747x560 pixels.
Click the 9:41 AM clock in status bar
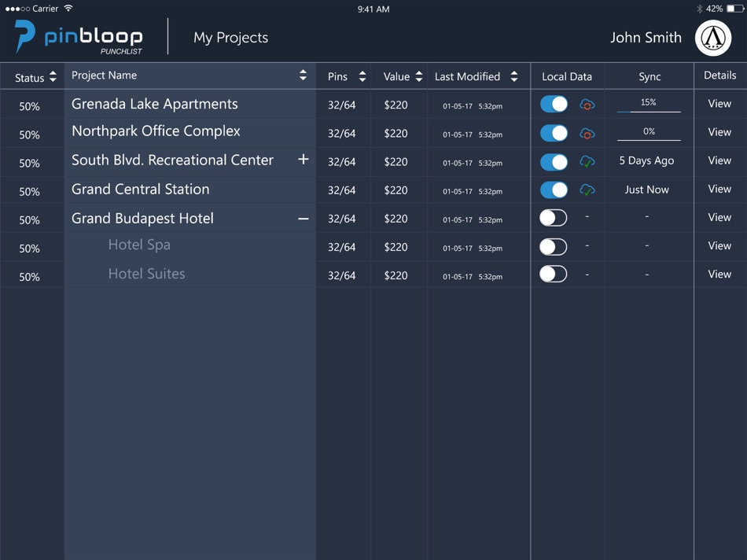(x=373, y=9)
